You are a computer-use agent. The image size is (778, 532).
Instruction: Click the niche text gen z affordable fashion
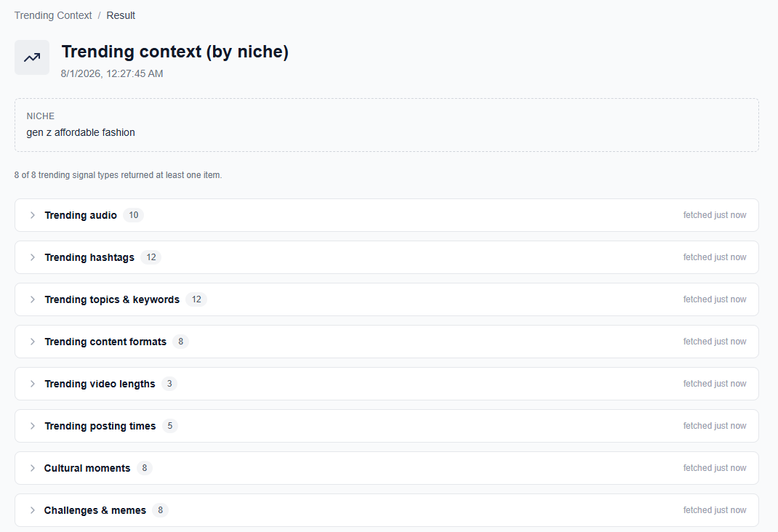(x=81, y=132)
